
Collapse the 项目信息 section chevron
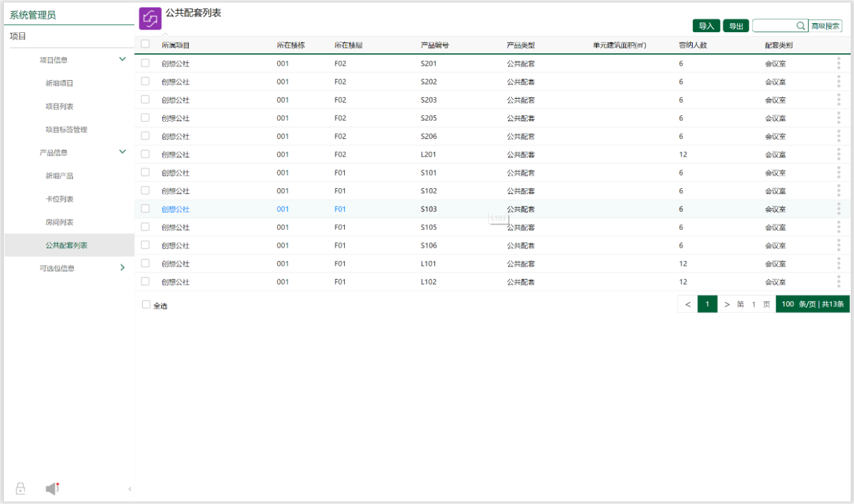(x=122, y=59)
